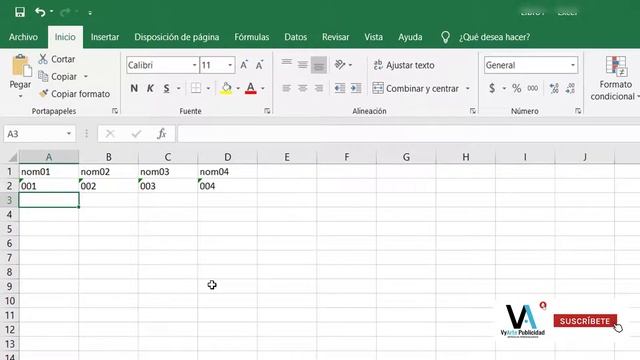
Task: Click the Save icon in quick access toolbar
Action: click(20, 12)
